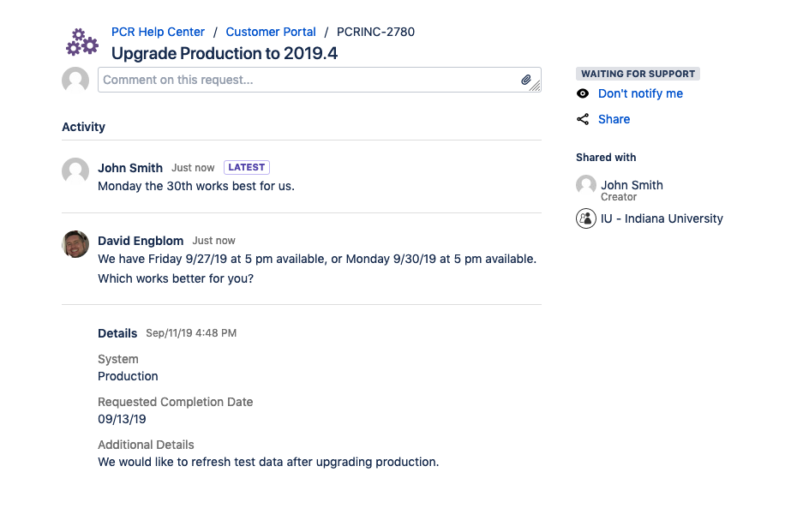Focus the Comment on this request field
Image resolution: width=803 pixels, height=532 pixels.
[x=309, y=80]
